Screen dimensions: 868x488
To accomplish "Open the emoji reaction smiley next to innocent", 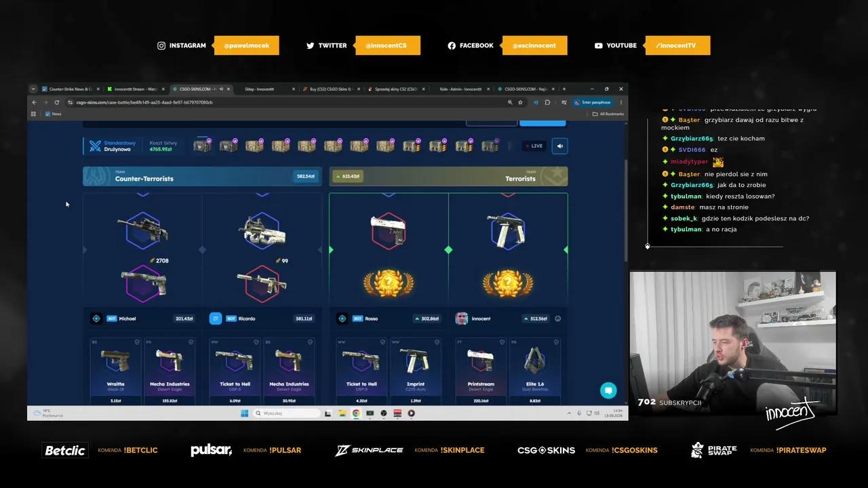I will (558, 319).
